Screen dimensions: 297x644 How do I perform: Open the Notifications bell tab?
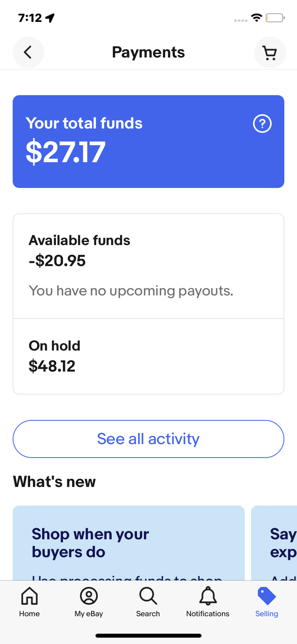tap(208, 602)
